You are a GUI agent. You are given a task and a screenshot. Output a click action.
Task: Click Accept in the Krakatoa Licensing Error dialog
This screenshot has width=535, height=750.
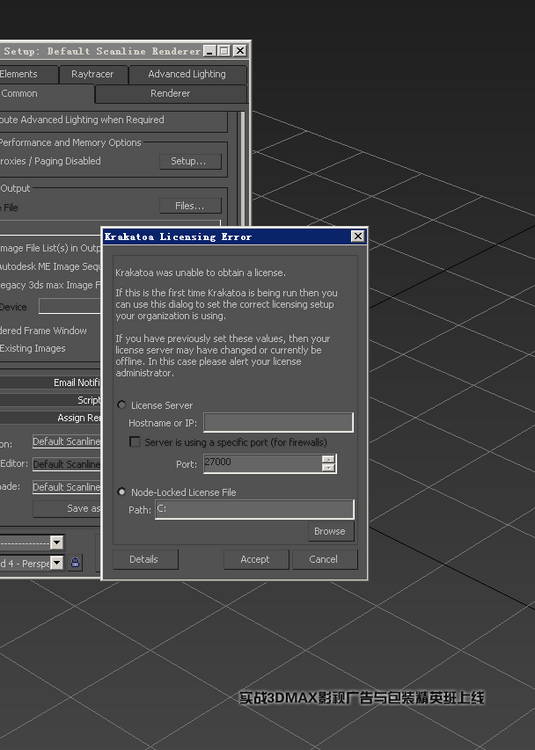tap(256, 559)
